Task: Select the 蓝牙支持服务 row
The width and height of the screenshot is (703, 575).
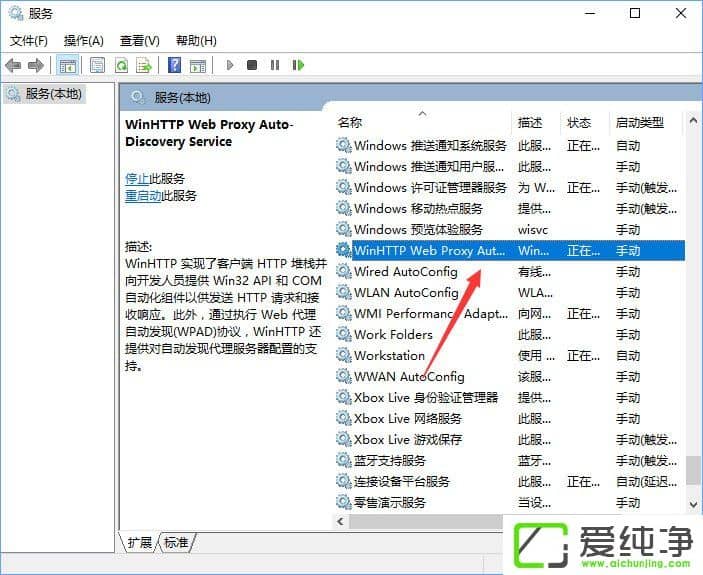Action: 510,461
